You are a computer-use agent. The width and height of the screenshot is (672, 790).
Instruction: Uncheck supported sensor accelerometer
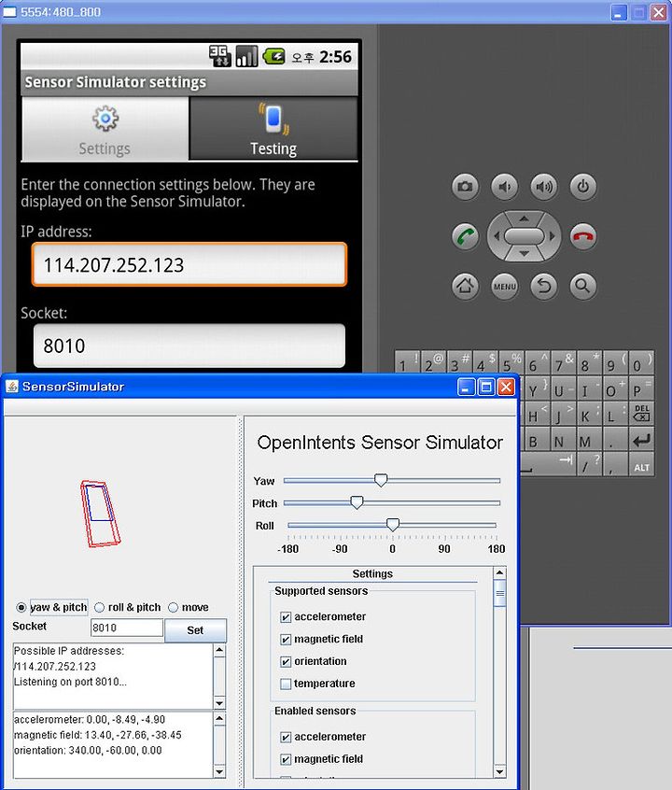tap(286, 617)
